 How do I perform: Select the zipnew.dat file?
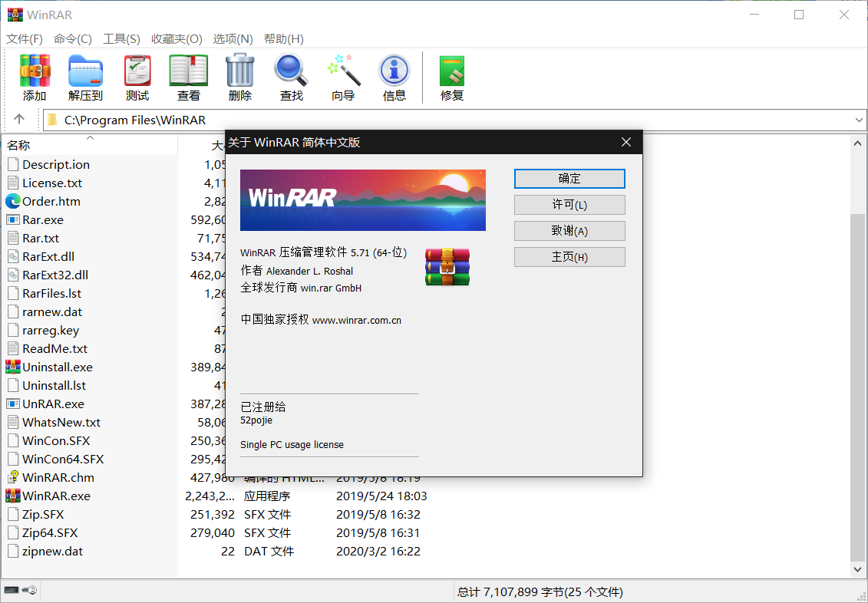tap(53, 551)
